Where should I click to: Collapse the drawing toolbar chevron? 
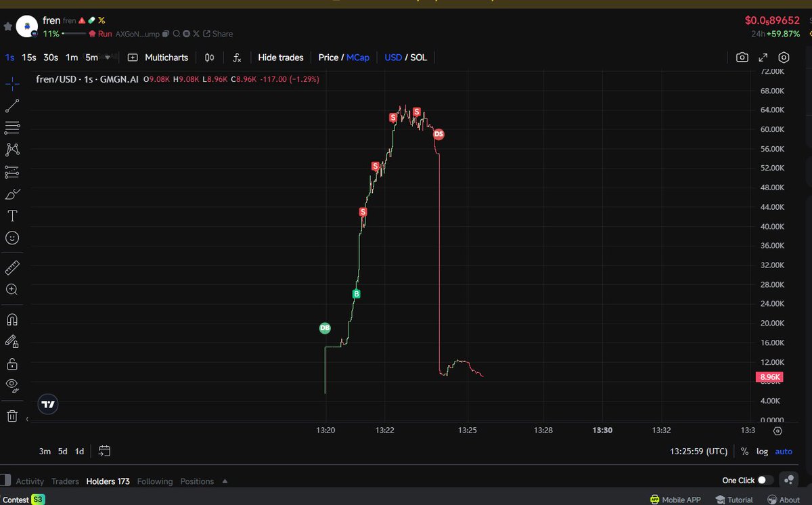pos(27,420)
